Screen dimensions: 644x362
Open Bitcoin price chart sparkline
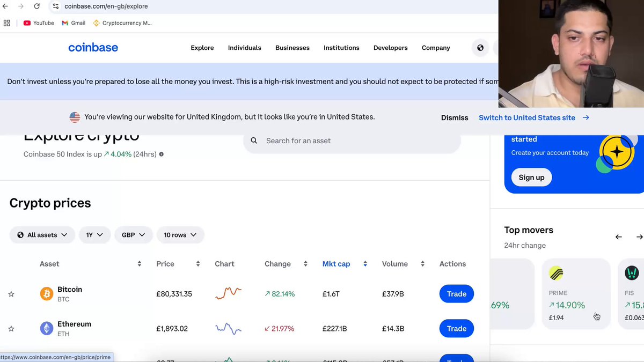pyautogui.click(x=228, y=293)
